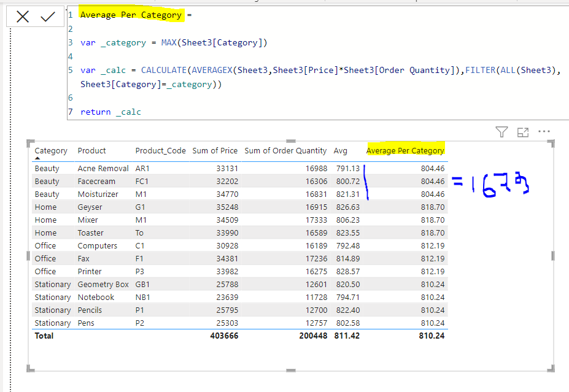569x392 pixels.
Task: Sort by the Product column header
Action: pos(91,150)
